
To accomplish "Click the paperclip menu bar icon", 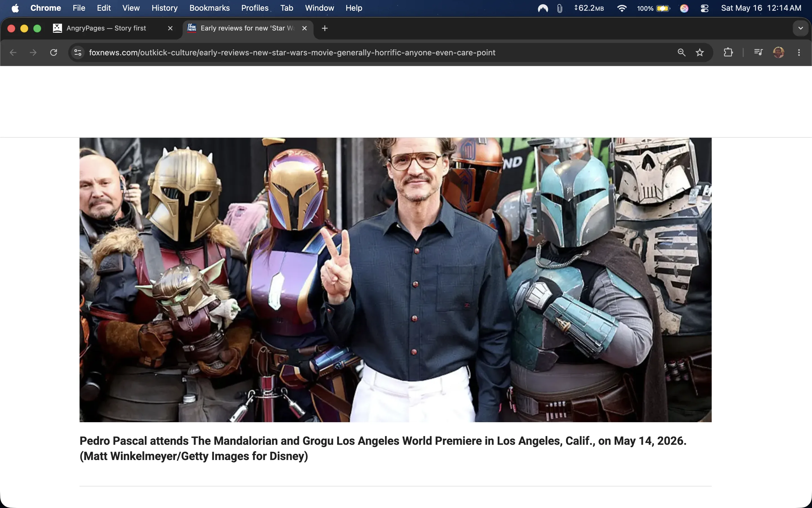I will coord(559,8).
